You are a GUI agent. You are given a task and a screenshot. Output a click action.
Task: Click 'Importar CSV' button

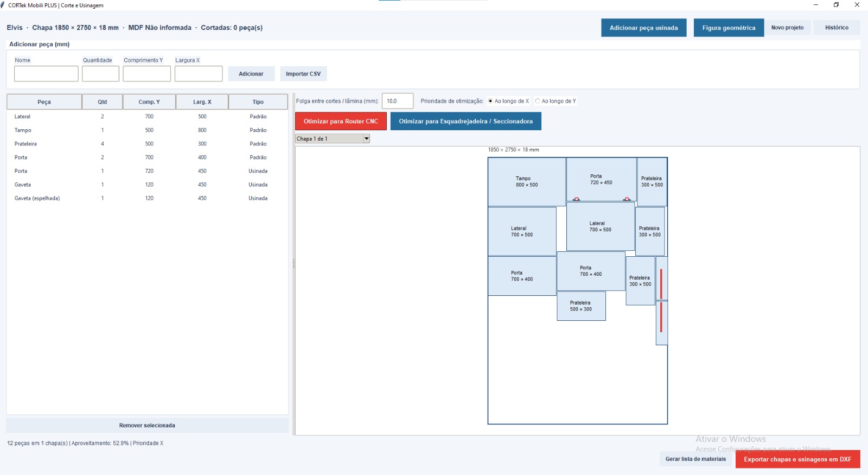(303, 74)
